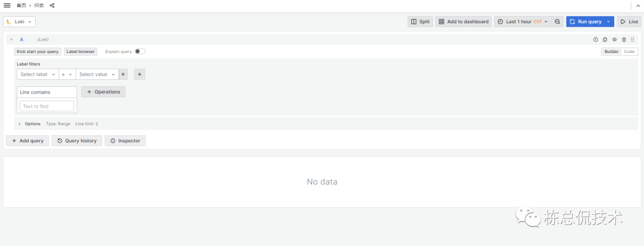The height and width of the screenshot is (246, 644).
Task: Click the Text to find input field
Action: (x=47, y=106)
